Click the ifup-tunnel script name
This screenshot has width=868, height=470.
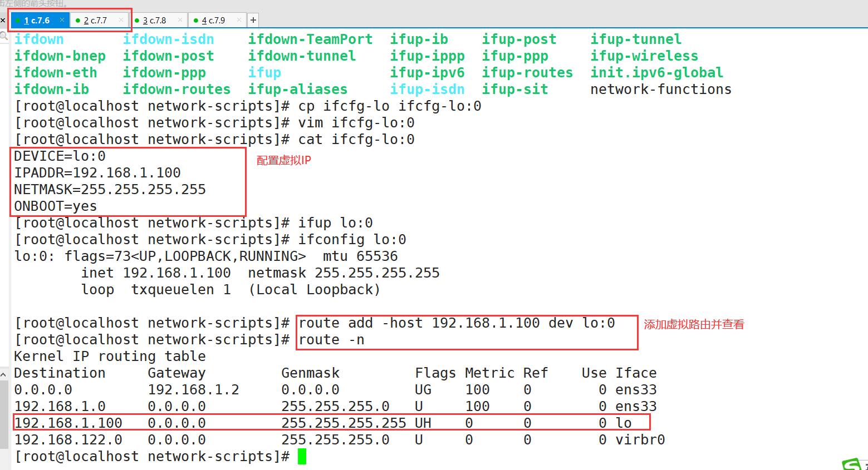click(x=636, y=39)
